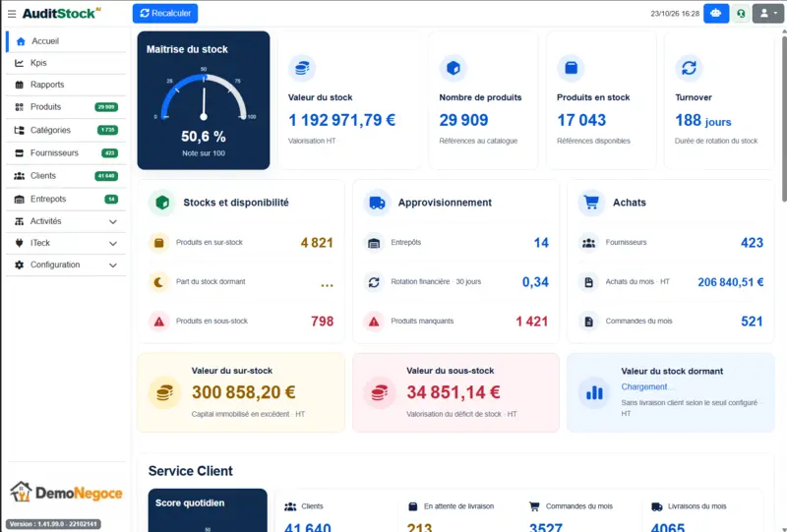This screenshot has height=532, width=787.
Task: Expand the ITeck sidebar chevron
Action: click(x=113, y=244)
